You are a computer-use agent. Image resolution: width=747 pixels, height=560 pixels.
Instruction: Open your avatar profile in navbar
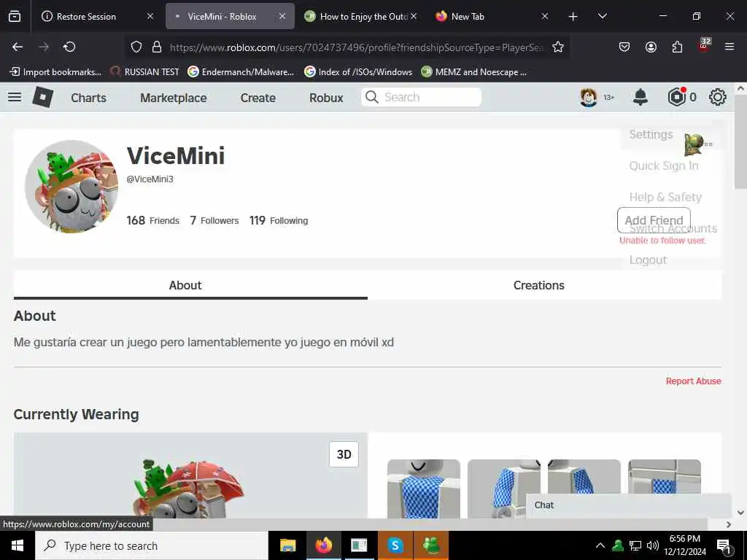coord(589,97)
